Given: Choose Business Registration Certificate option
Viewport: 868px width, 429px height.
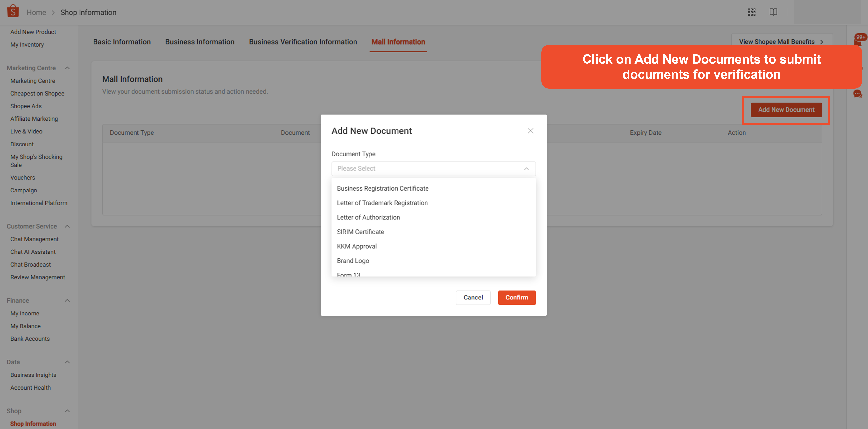Looking at the screenshot, I should (433, 189).
